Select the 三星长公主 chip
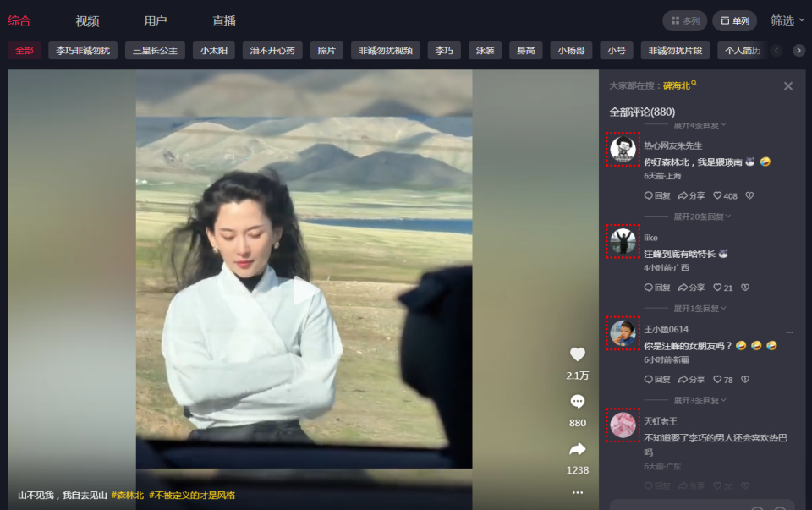812x510 pixels. point(155,50)
